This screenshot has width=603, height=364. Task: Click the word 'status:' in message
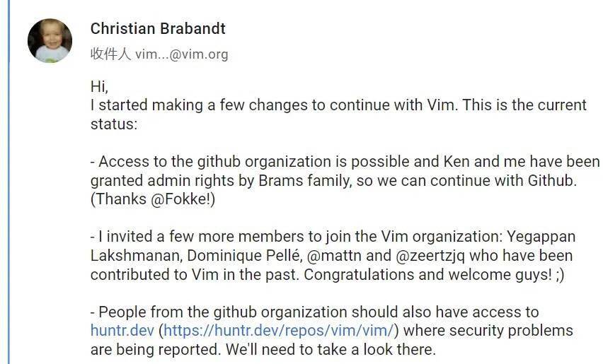[x=114, y=124]
